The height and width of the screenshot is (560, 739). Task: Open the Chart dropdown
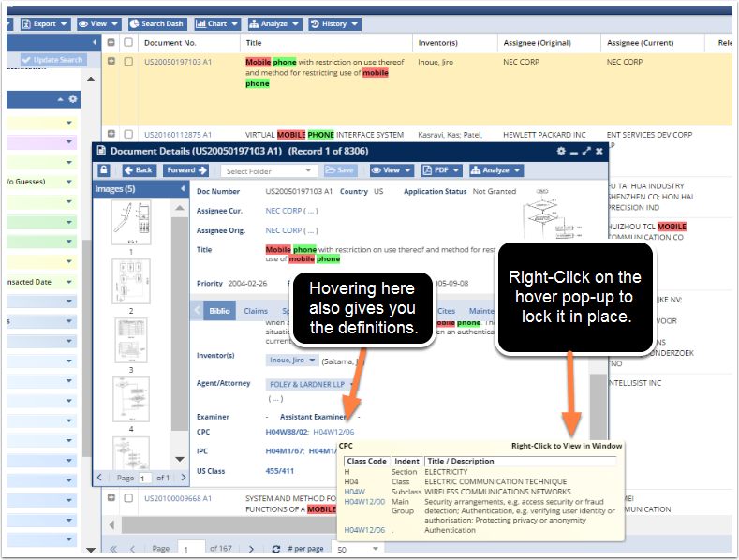pyautogui.click(x=216, y=24)
